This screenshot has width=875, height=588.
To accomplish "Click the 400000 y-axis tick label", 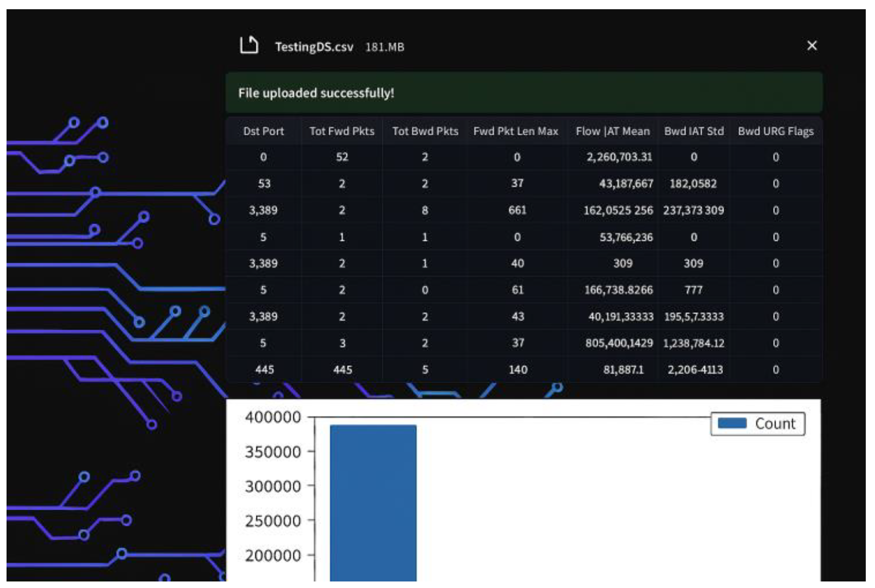I will [x=273, y=417].
